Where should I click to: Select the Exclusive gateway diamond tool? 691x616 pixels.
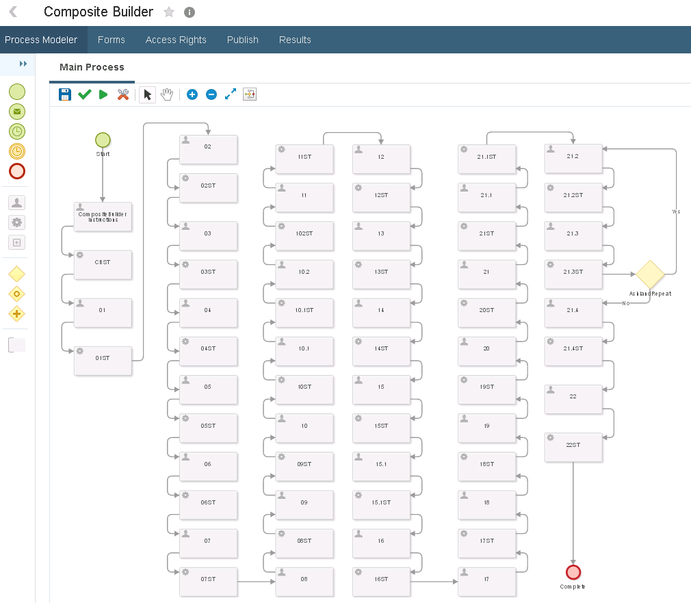pyautogui.click(x=16, y=274)
